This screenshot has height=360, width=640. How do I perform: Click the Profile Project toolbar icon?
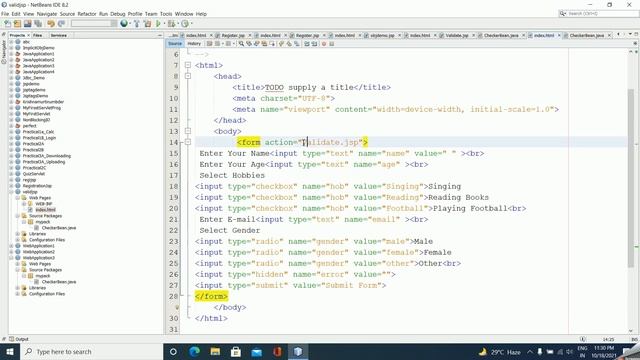[x=185, y=24]
